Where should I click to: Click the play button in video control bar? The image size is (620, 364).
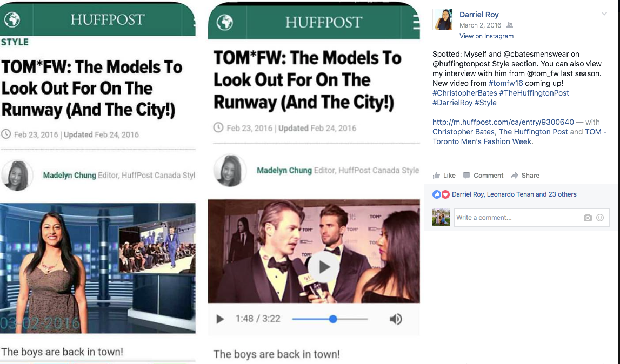coord(220,319)
